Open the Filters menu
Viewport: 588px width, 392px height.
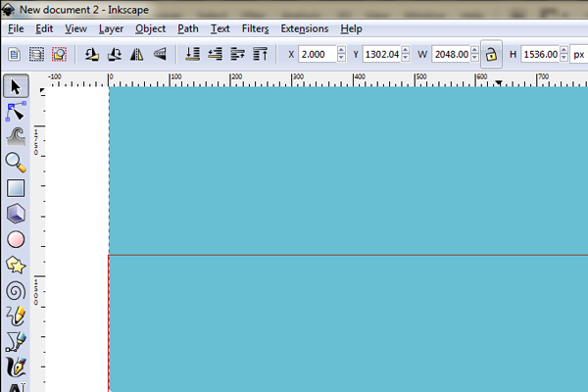255,29
